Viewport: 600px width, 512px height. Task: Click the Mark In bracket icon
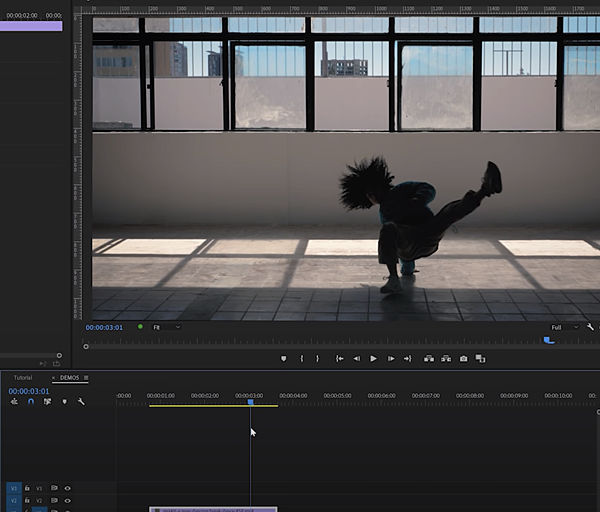tap(302, 358)
